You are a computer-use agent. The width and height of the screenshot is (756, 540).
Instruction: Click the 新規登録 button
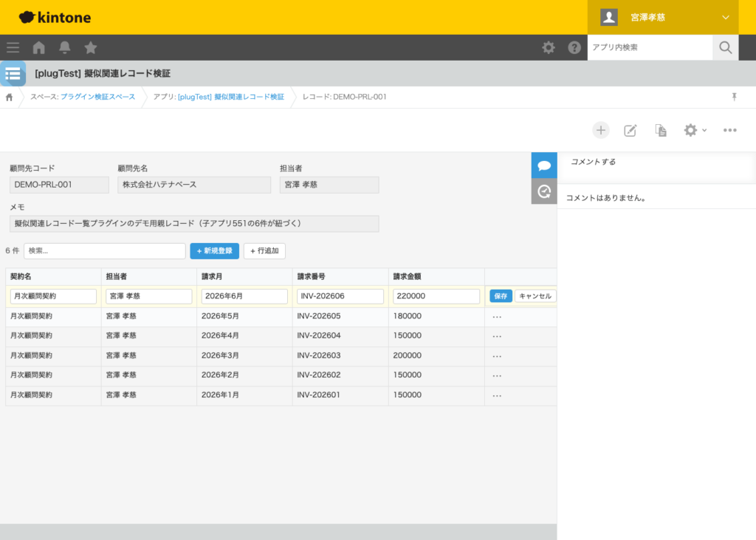[214, 251]
